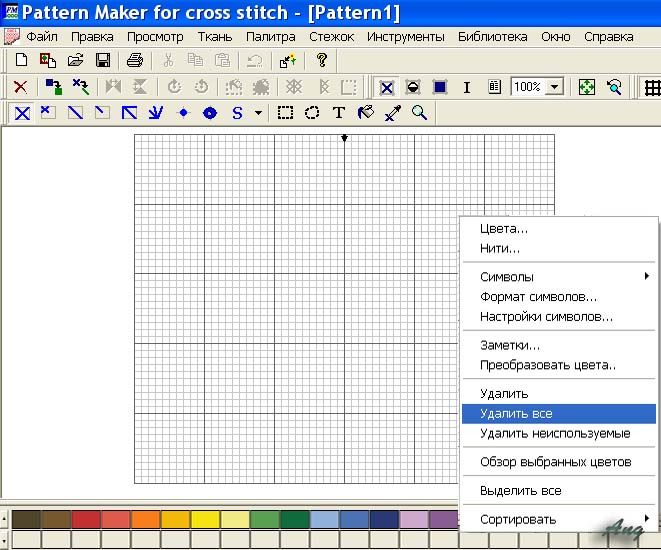Select the freeform lasso selection tool

pos(312,113)
